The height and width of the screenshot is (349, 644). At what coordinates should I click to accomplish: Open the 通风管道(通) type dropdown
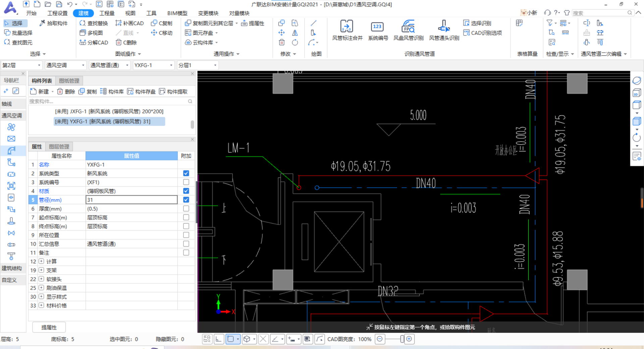click(x=109, y=65)
